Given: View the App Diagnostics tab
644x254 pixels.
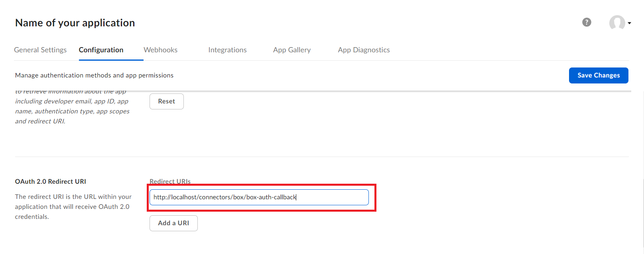Looking at the screenshot, I should pyautogui.click(x=364, y=50).
